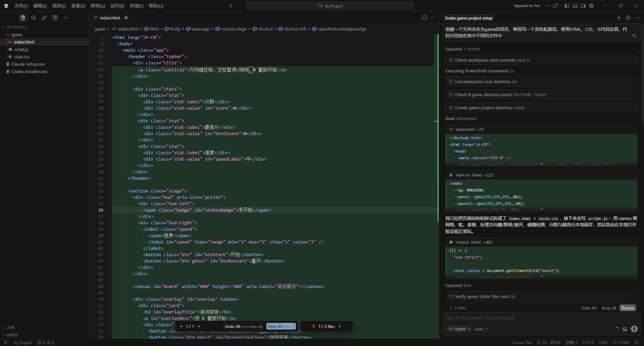Open the Agent mode dropdown
The image size is (644, 346).
460,329
